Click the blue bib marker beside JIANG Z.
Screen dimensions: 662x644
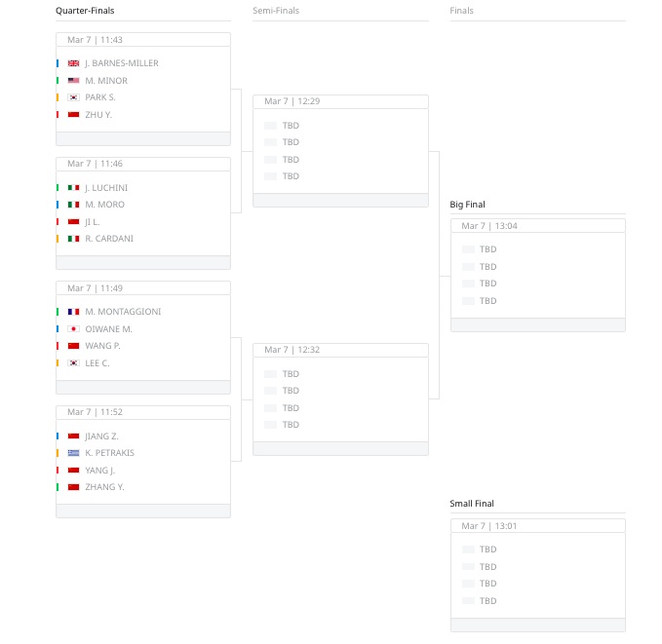58,436
